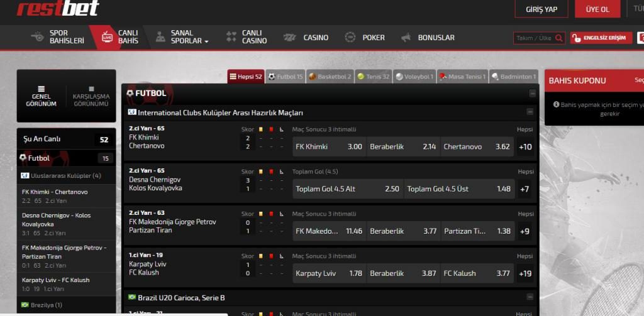Click the whistle icon beside Spor Bahisleri
The height and width of the screenshot is (316, 644).
click(38, 37)
